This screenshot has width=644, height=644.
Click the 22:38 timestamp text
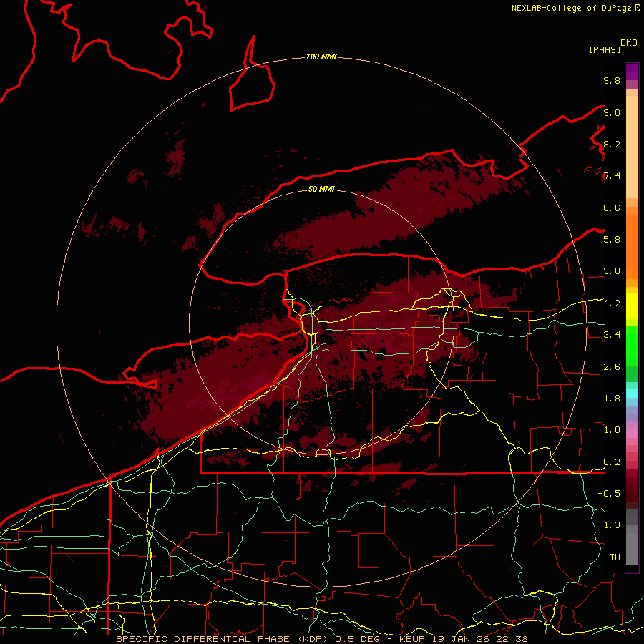pos(512,639)
